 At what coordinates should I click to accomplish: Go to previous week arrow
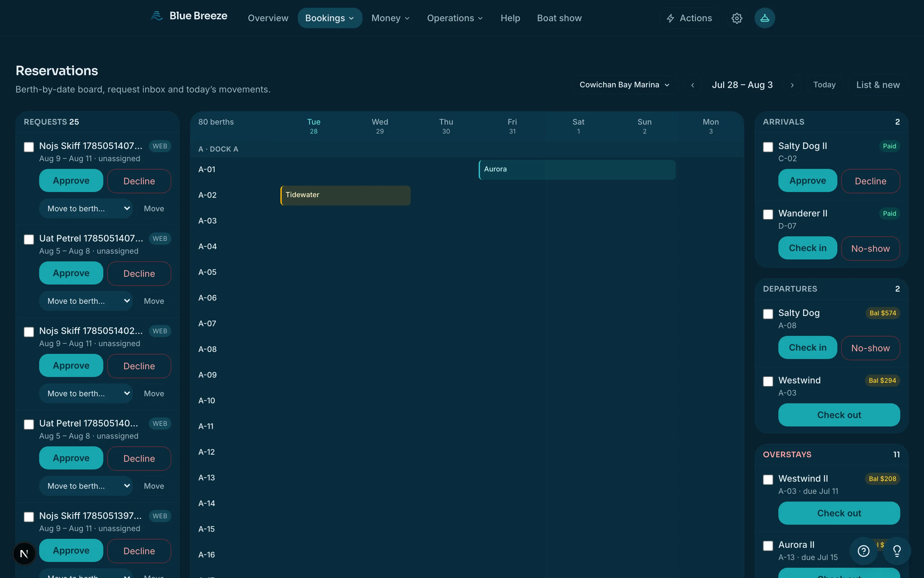[x=693, y=85]
